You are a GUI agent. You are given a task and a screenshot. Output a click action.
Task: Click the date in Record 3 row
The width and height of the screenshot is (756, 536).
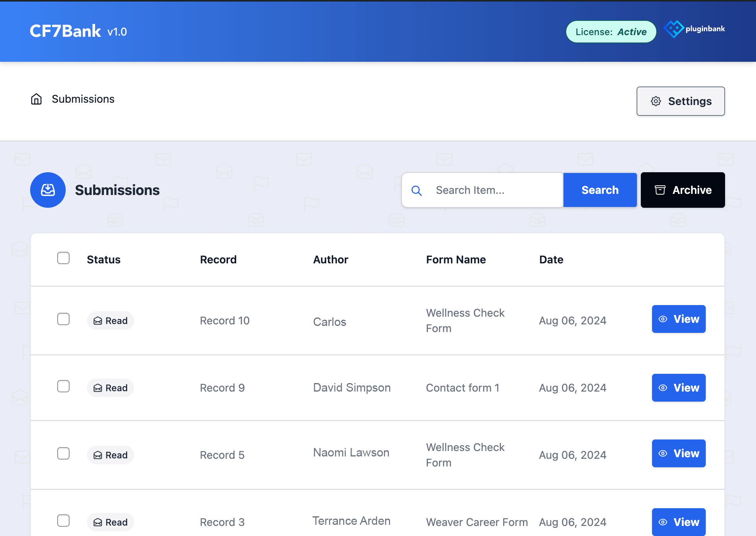click(x=573, y=522)
